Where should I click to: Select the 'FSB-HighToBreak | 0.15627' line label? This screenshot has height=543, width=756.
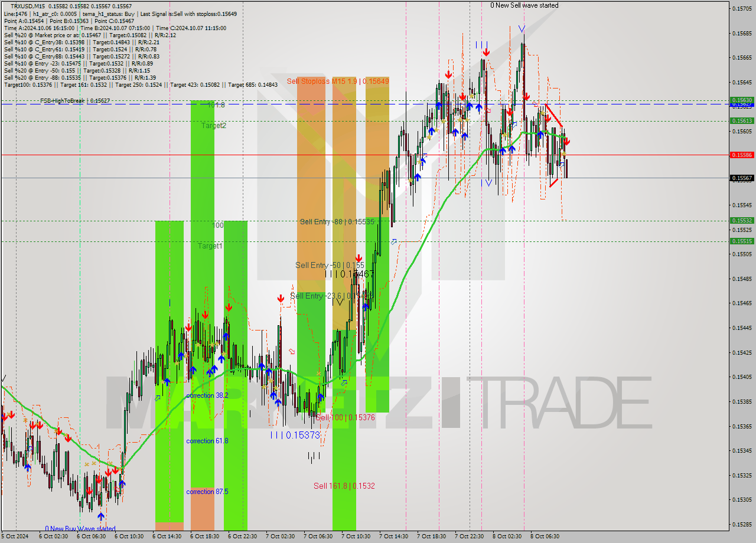tap(75, 101)
